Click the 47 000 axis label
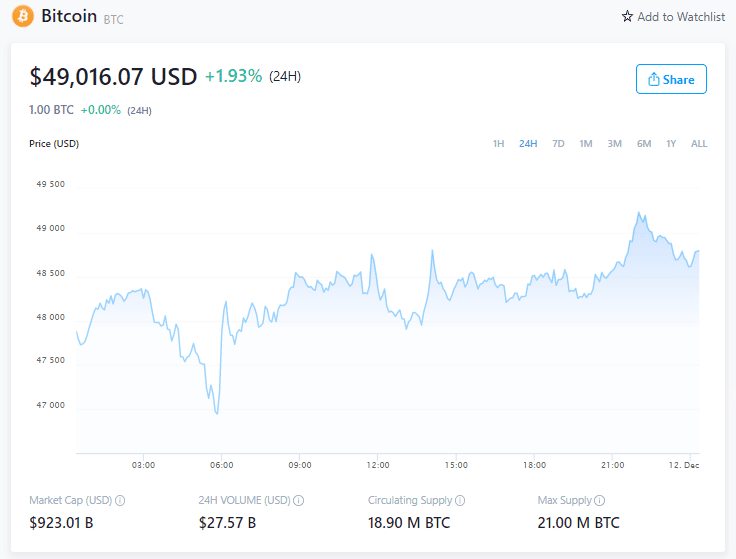Viewport: 736px width, 559px height. coord(51,405)
